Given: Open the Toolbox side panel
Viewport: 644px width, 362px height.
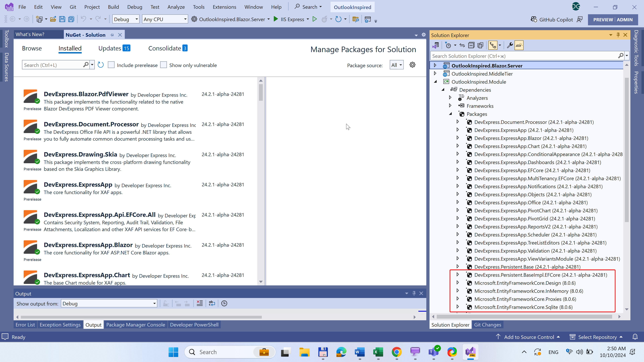Looking at the screenshot, I should tap(7, 39).
